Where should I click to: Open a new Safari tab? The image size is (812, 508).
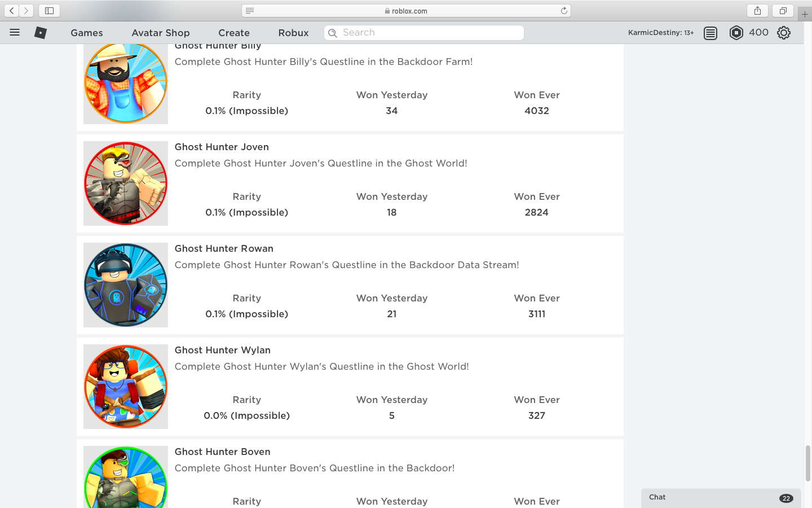805,14
